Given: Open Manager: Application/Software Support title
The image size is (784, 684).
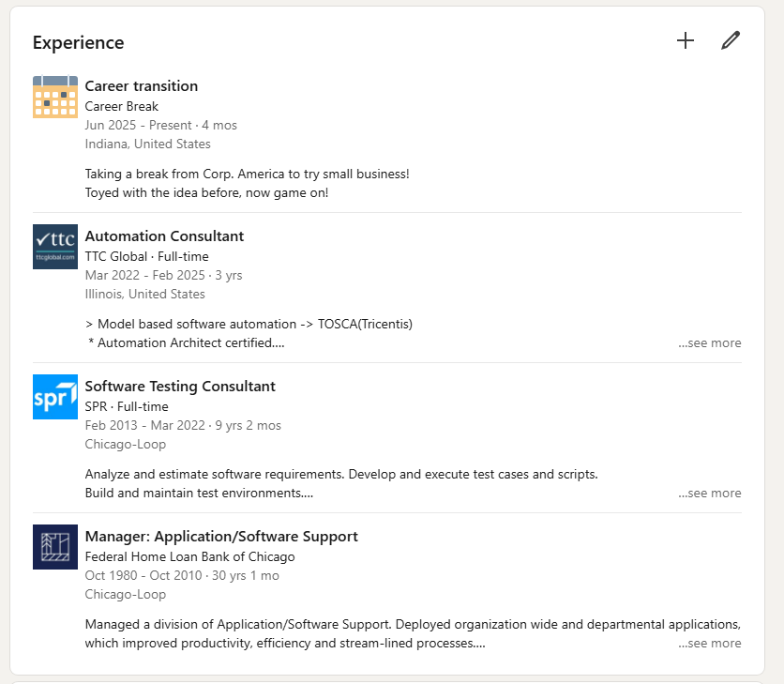Looking at the screenshot, I should tap(221, 537).
